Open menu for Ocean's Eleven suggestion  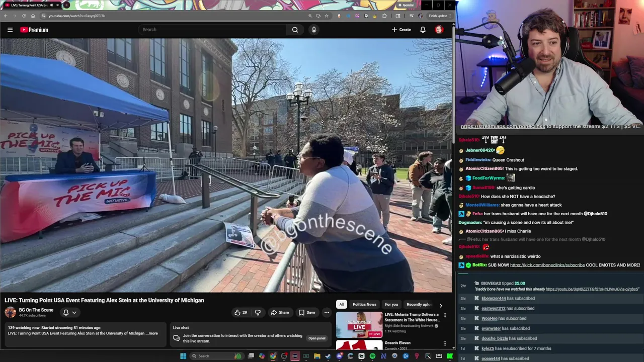(x=445, y=343)
